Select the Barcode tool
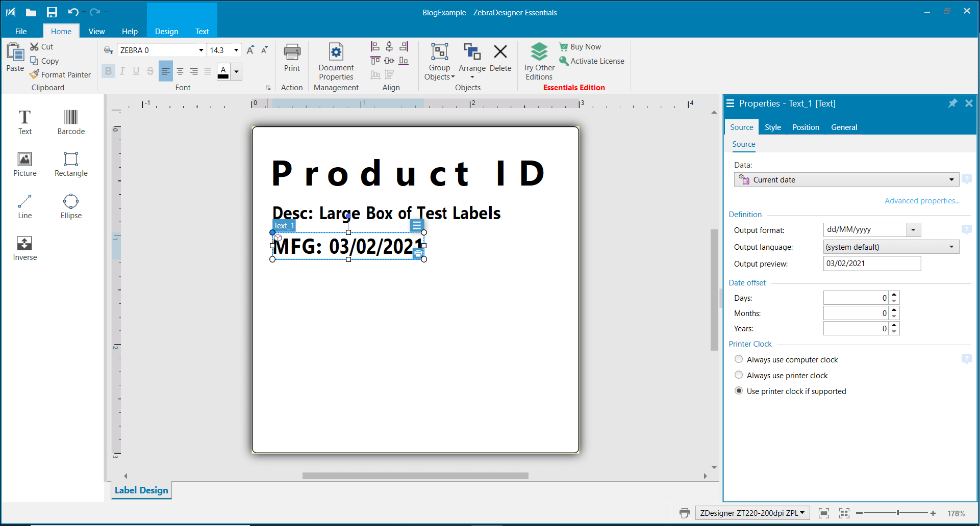 click(x=70, y=122)
